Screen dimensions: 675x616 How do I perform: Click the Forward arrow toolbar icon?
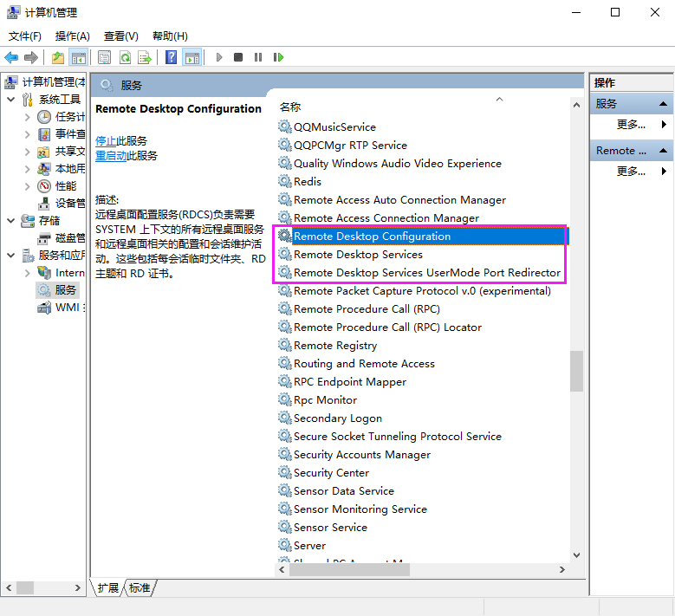pyautogui.click(x=31, y=57)
